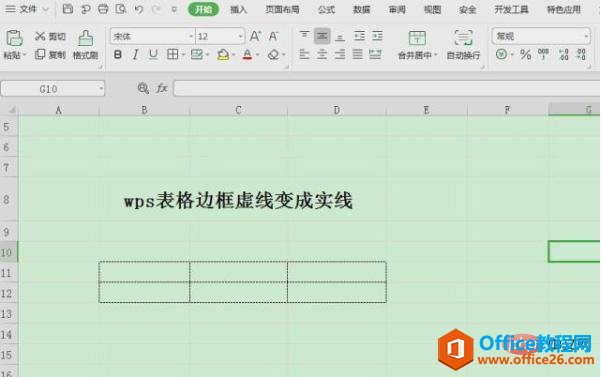Screen dimensions: 601x377
Task: Toggle Bold formatting
Action: pos(118,55)
